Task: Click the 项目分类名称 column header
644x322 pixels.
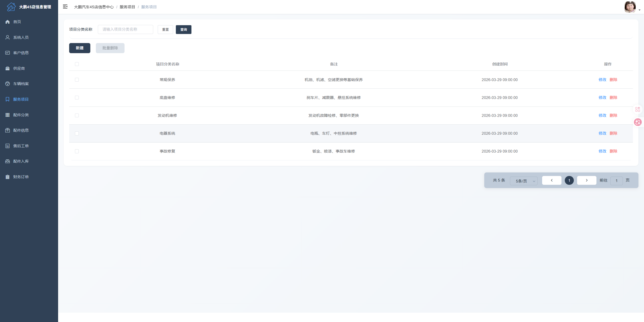Action: click(x=168, y=64)
